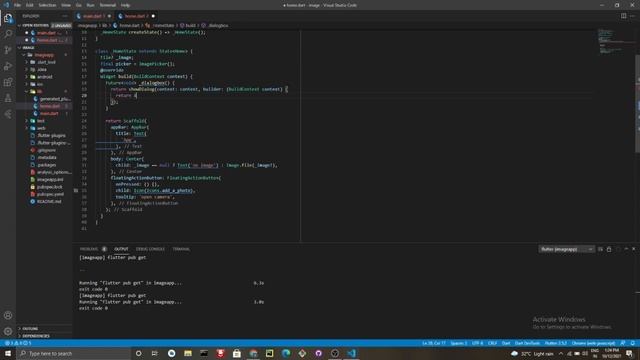The width and height of the screenshot is (640, 360).
Task: Switch to the Terminal panel tab
Action: pyautogui.click(x=181, y=249)
